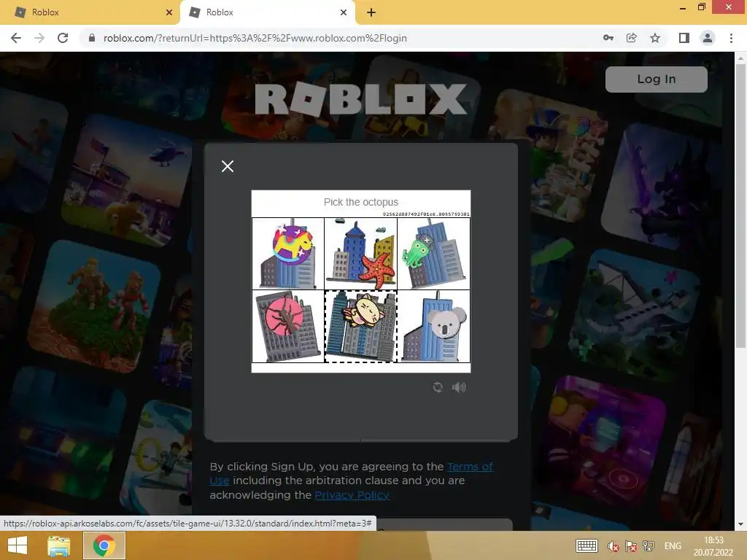Close the captcha dialog
This screenshot has height=560, width=747.
click(228, 166)
